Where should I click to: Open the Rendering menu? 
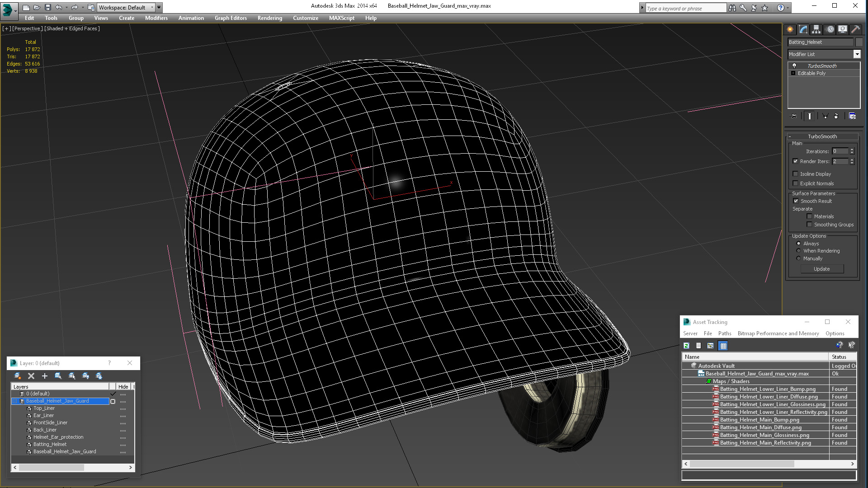[270, 18]
